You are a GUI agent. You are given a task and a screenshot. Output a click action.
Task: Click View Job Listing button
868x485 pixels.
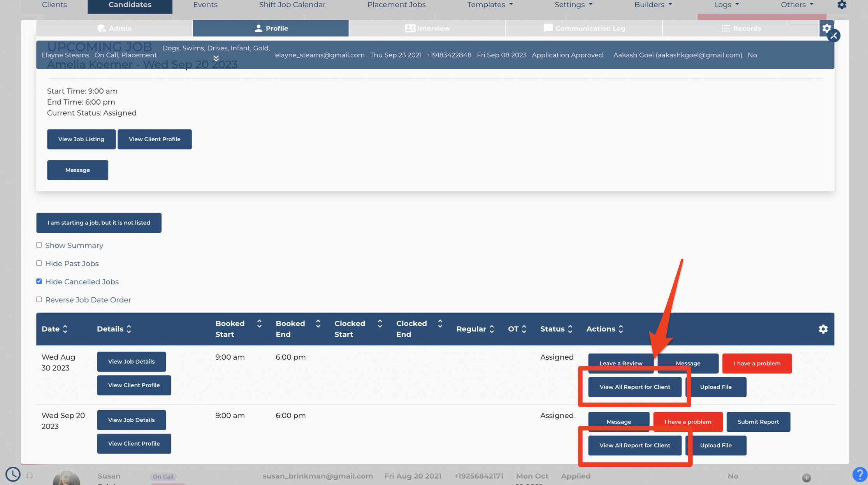[x=81, y=139]
